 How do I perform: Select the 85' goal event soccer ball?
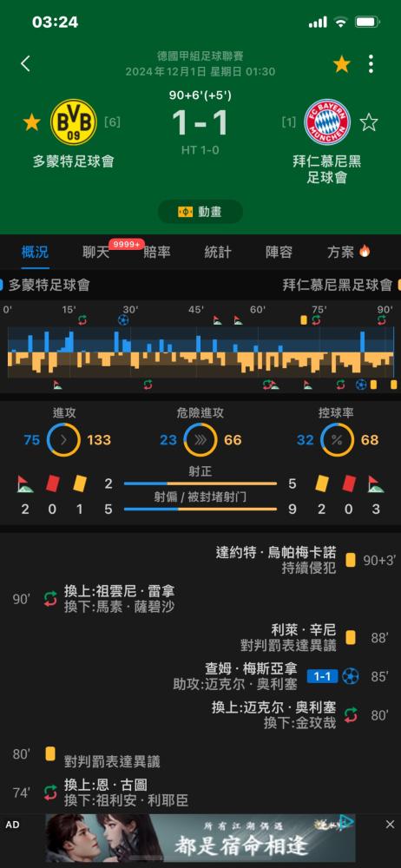coord(350,676)
